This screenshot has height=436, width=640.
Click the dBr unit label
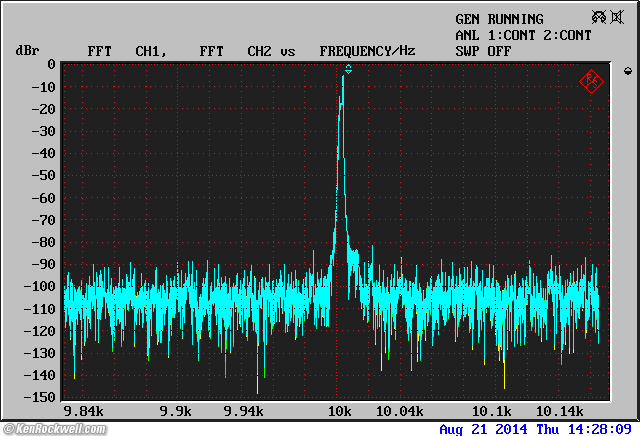tap(26, 50)
